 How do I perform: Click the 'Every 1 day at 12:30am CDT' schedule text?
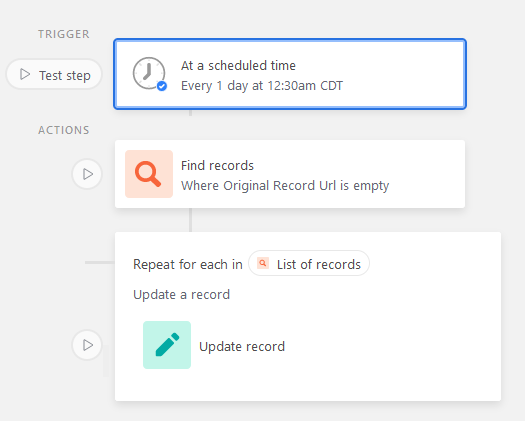[262, 86]
